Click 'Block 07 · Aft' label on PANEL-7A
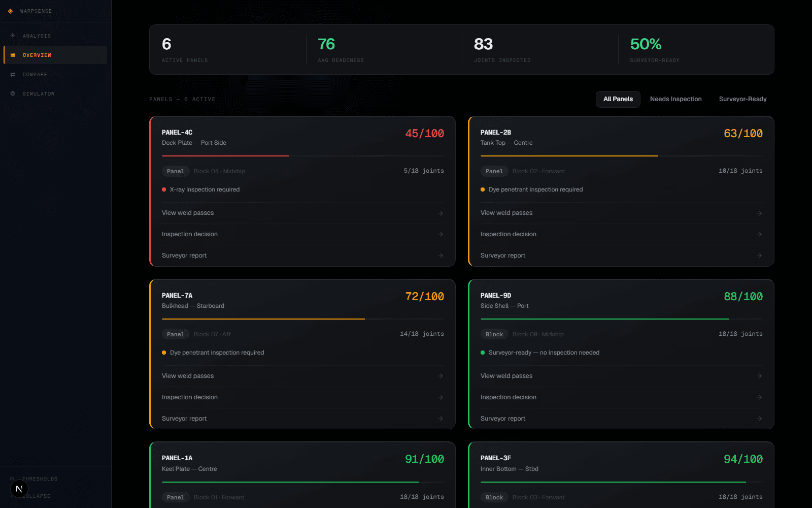 212,334
